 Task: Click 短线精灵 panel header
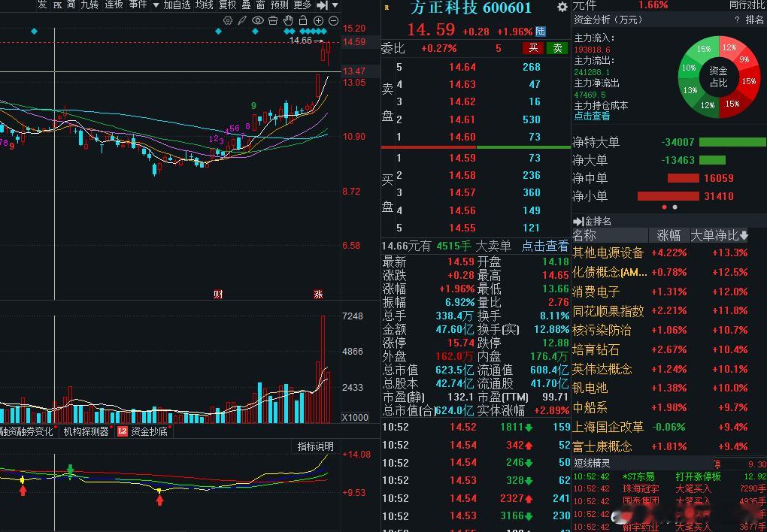click(592, 463)
